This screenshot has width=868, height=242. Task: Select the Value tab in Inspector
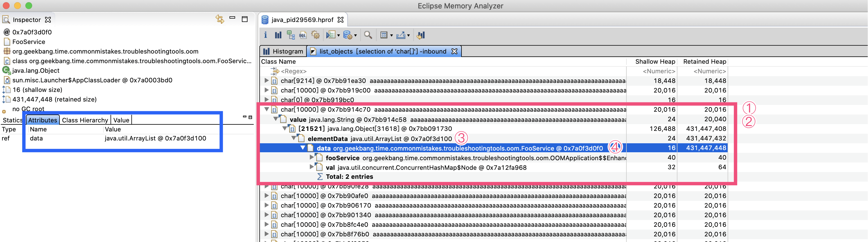click(121, 120)
